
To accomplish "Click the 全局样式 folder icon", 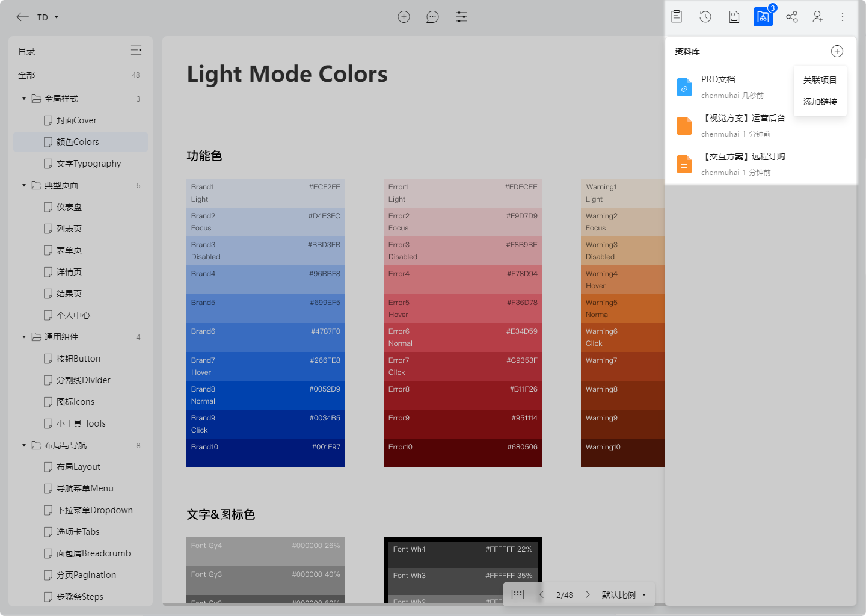I will [x=36, y=99].
